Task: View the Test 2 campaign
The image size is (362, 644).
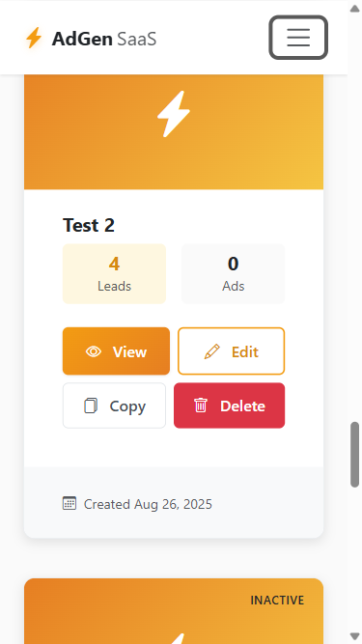Action: click(116, 351)
